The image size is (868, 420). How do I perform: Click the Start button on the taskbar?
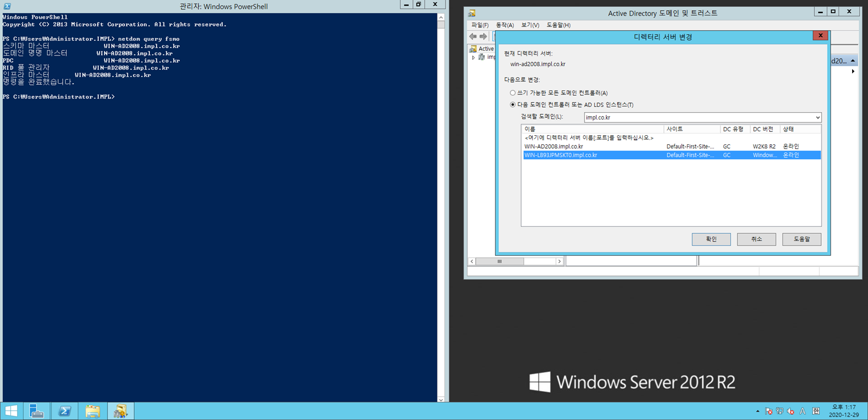coord(11,411)
